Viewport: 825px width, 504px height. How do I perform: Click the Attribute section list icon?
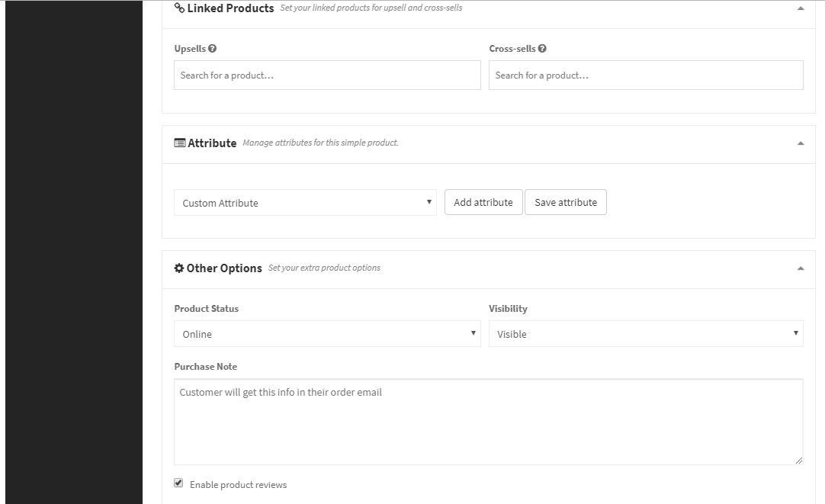coord(179,143)
